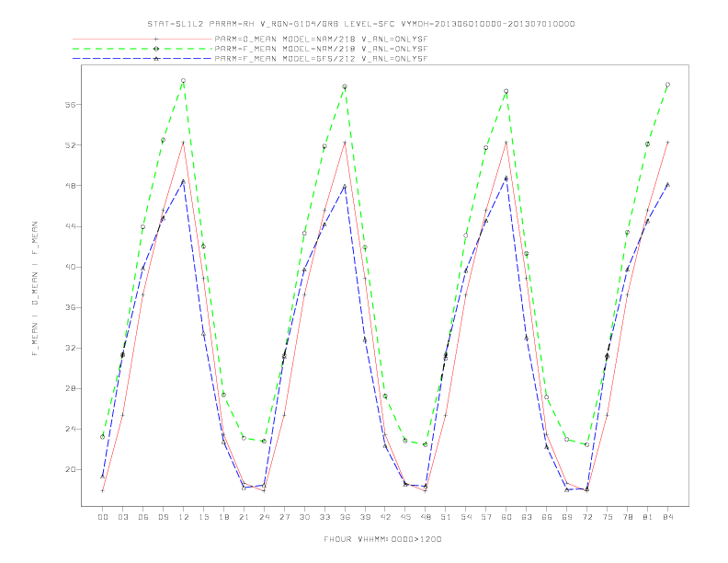This screenshot has width=728, height=563.
Task: Click x-axis forecast hour label 48
Action: point(426,517)
